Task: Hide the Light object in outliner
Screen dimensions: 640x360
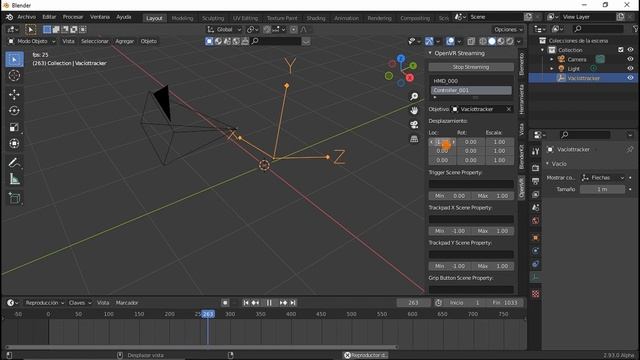Action: pos(630,69)
